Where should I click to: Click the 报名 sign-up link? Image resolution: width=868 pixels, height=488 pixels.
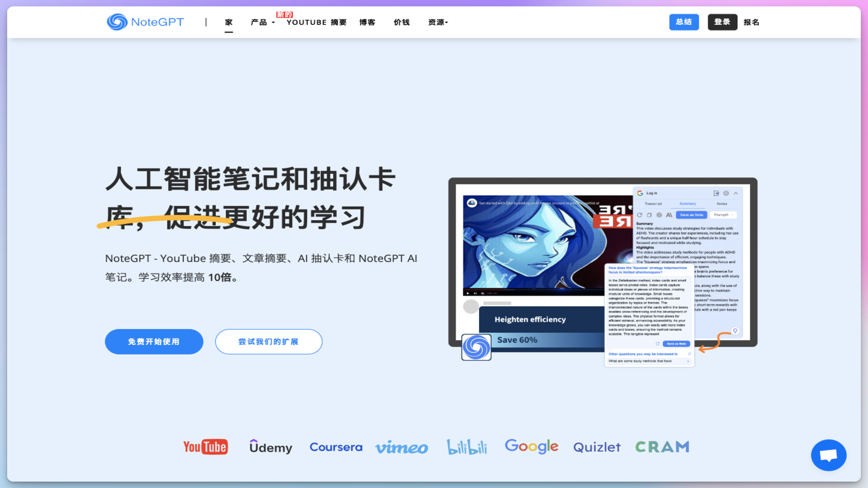point(751,22)
